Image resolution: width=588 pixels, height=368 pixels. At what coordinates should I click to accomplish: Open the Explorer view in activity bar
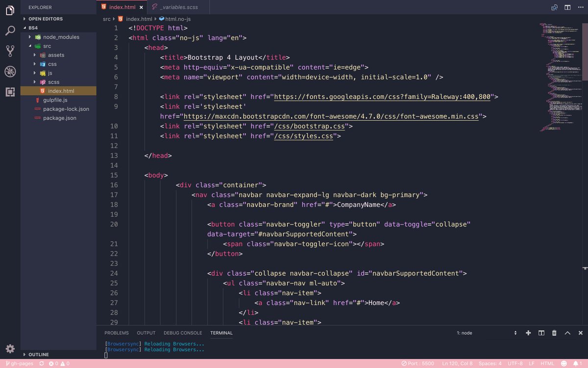point(10,11)
